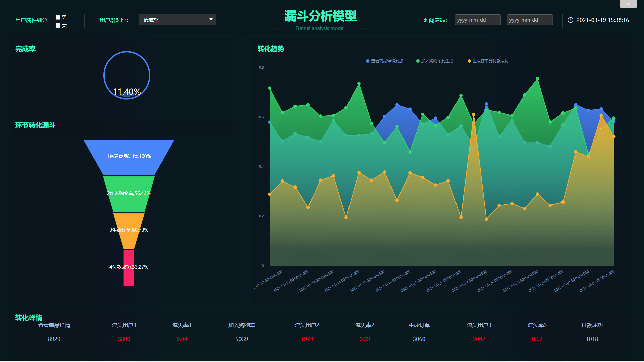Click the 加入购物车到生成... legend label

[x=439, y=61]
